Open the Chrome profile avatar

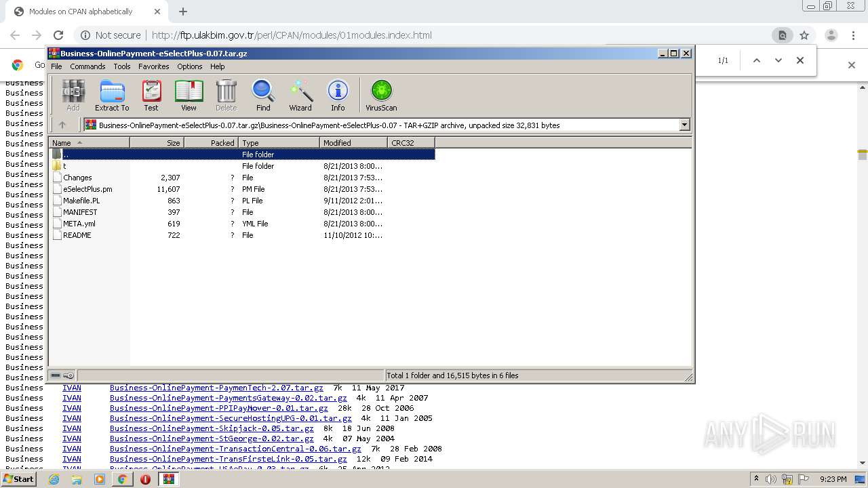tap(831, 35)
